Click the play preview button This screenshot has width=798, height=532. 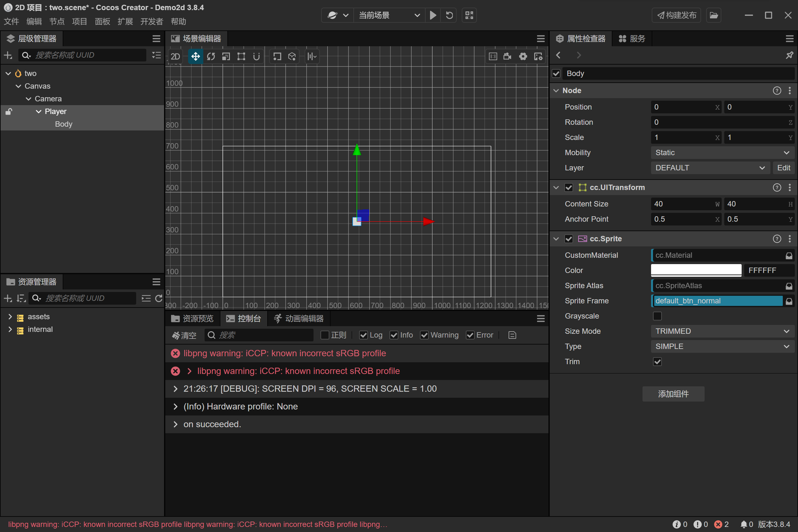[433, 15]
